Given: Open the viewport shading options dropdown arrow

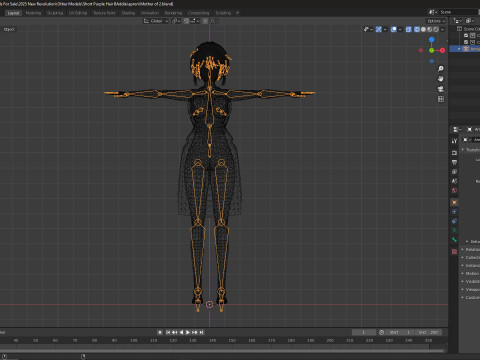Looking at the screenshot, I should click(x=443, y=29).
